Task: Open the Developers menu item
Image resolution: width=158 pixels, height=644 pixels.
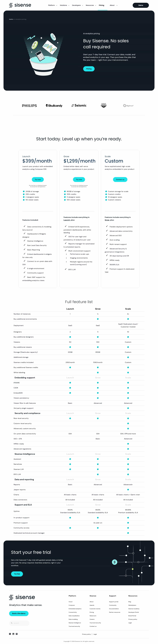Action: pos(77,5)
